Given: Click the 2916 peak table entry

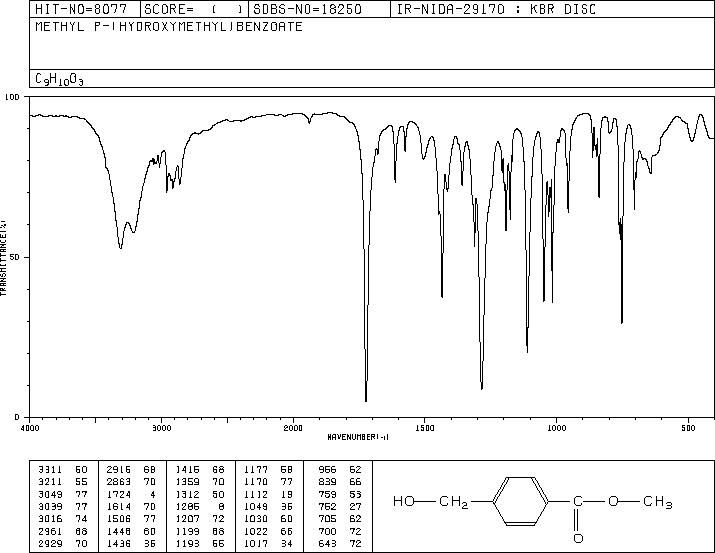Looking at the screenshot, I should pyautogui.click(x=119, y=470).
